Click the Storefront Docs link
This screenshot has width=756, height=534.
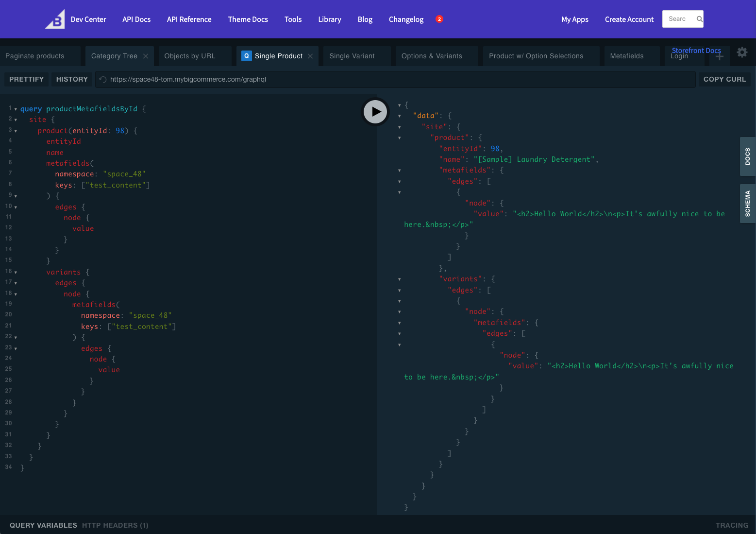696,51
